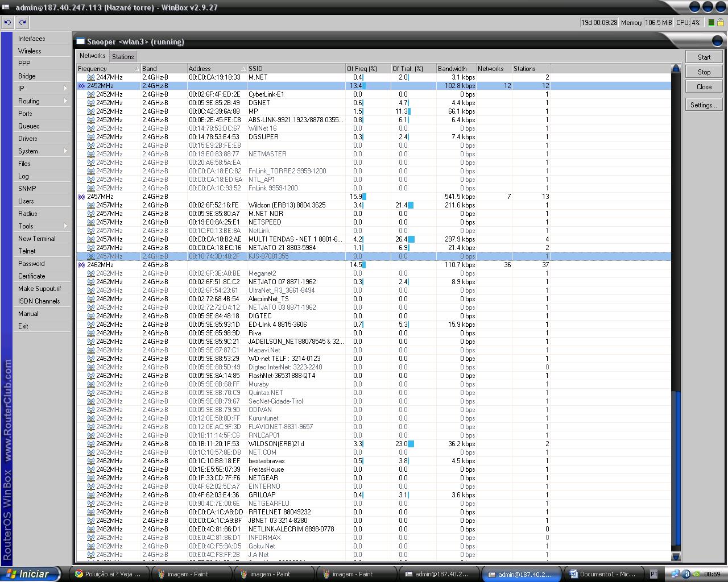Click the Start button in Snooper
Viewport: 728px width, 582px height.
click(x=704, y=57)
